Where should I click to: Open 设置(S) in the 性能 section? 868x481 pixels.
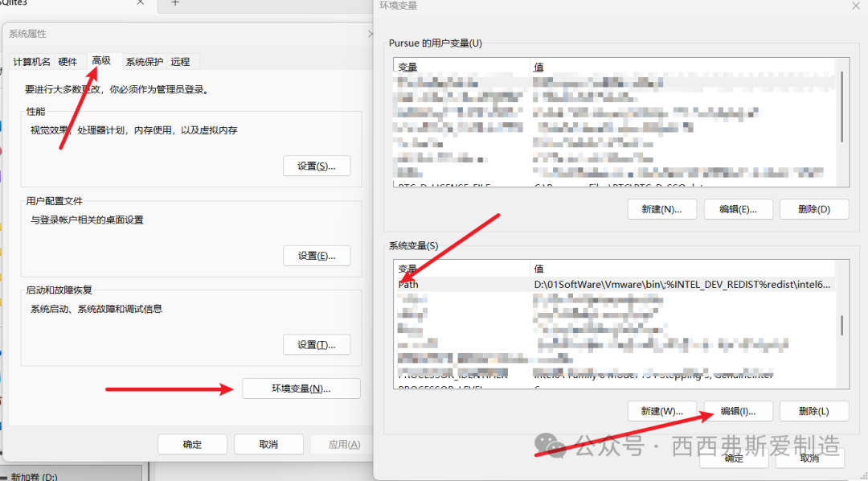pyautogui.click(x=317, y=166)
